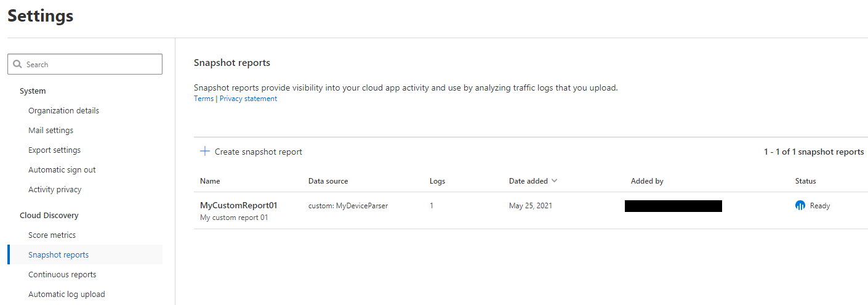Sort table by Name column header
This screenshot has width=868, height=305.
pos(210,181)
